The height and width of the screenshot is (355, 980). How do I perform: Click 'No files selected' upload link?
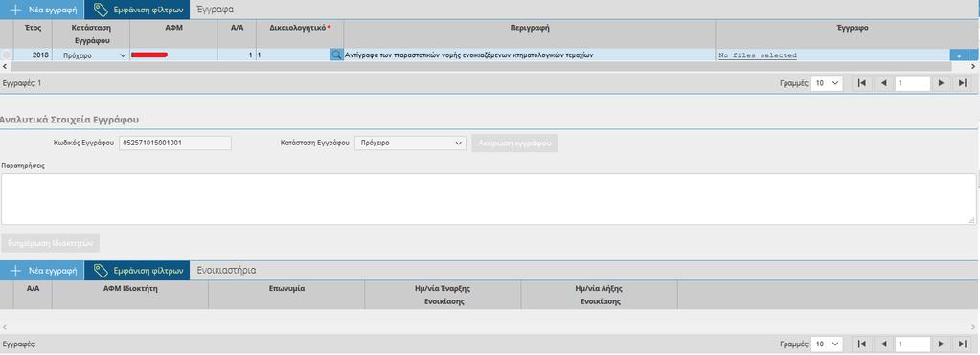click(758, 55)
